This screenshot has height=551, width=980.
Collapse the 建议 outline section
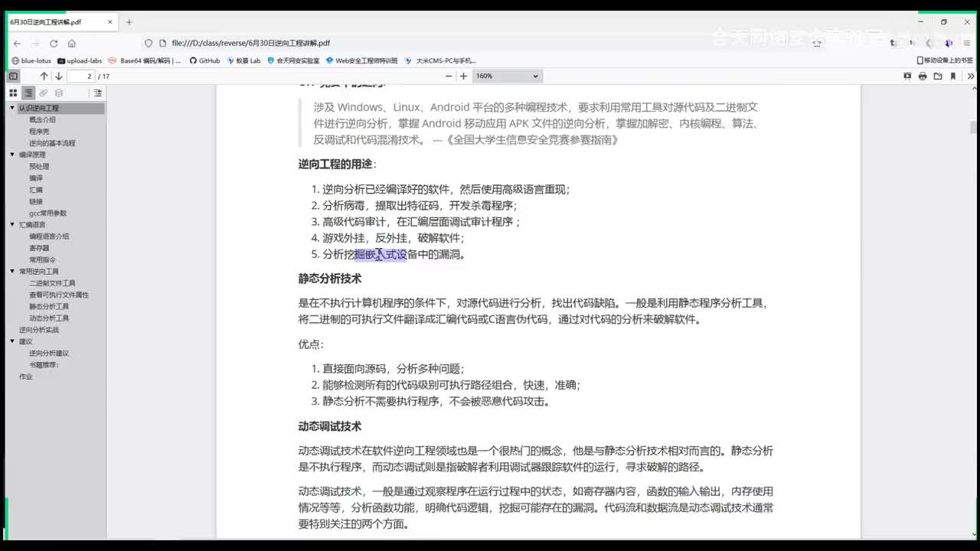pos(12,341)
